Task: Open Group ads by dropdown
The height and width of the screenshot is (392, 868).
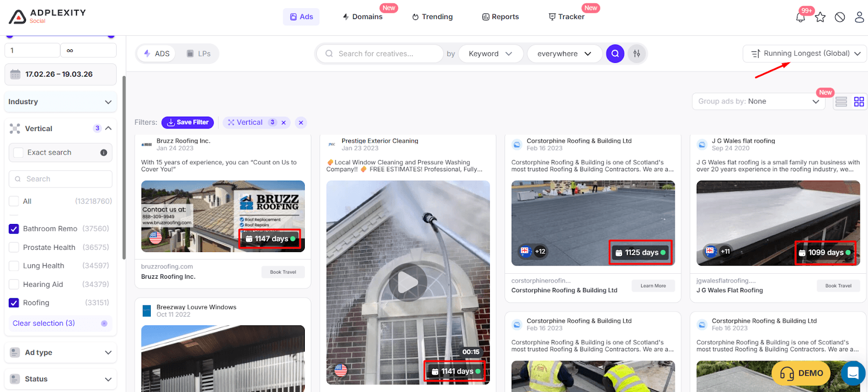Action: 759,101
